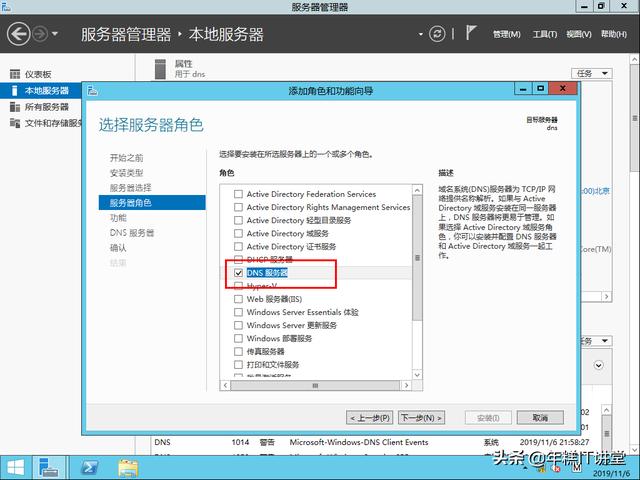
Task: Go back with the Server Manager back arrow
Action: coord(18,34)
